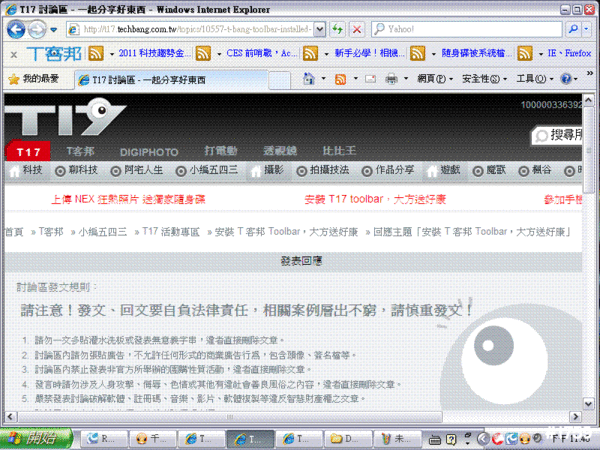Image resolution: width=600 pixels, height=450 pixels.
Task: Click the browser Forward arrow button
Action: pyautogui.click(x=37, y=29)
